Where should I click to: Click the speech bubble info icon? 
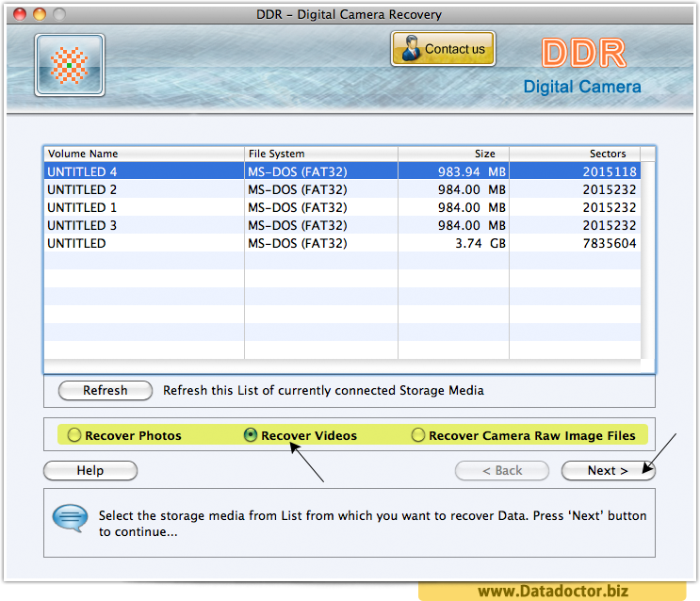point(70,518)
